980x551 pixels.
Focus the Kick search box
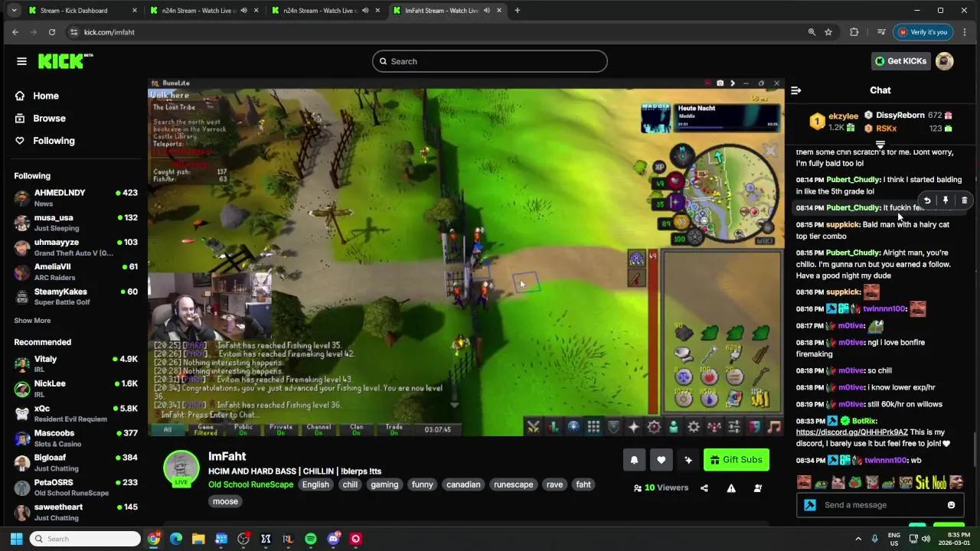tap(490, 61)
